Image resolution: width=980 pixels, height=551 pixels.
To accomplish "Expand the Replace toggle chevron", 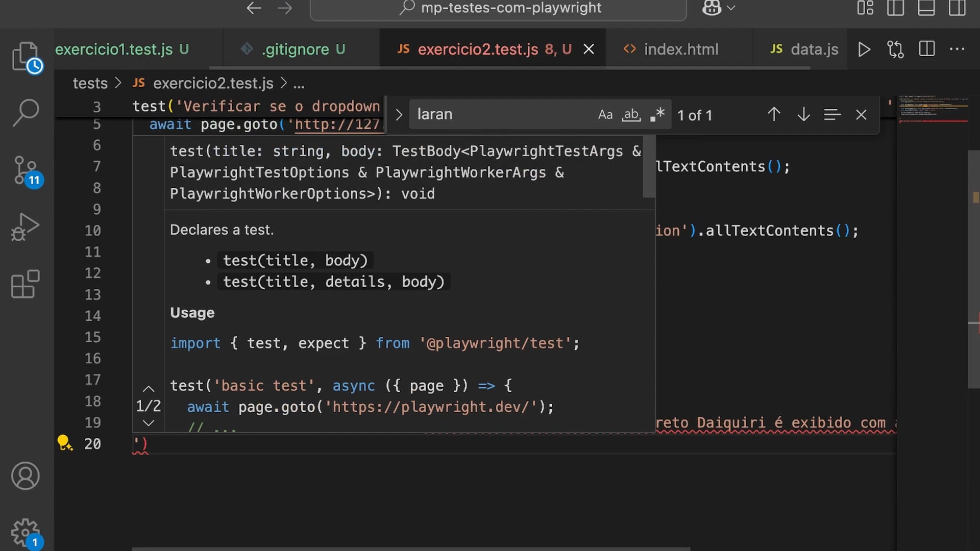I will click(399, 115).
